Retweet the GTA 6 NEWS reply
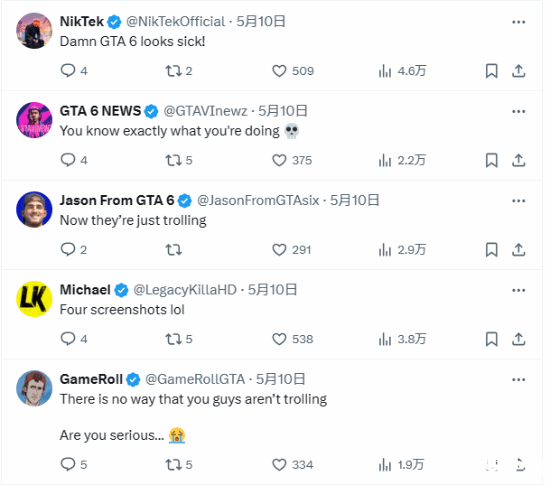The height and width of the screenshot is (485, 550). tap(179, 161)
